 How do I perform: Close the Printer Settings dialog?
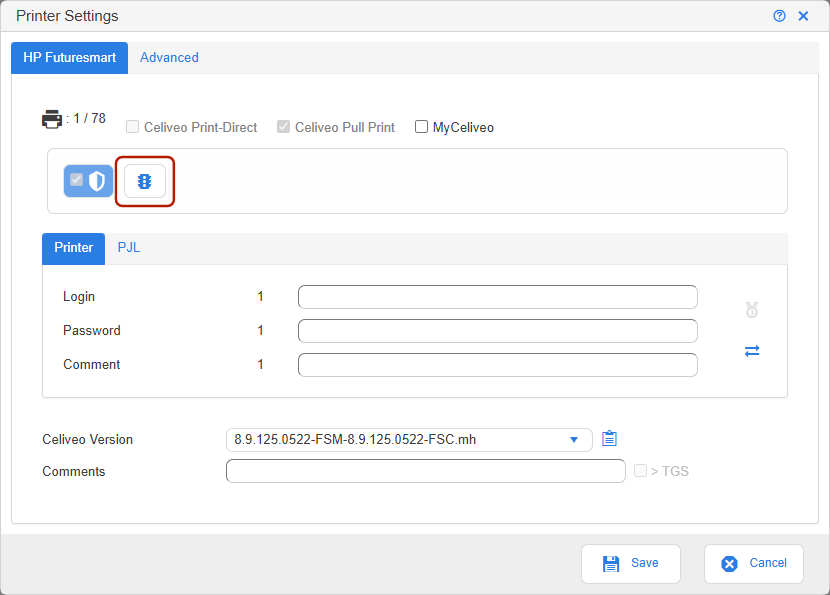803,16
